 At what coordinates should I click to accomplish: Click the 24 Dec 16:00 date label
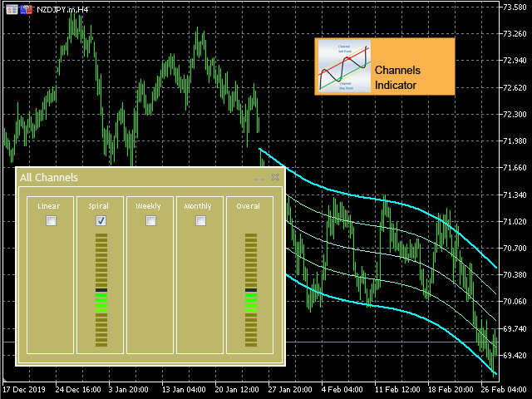pos(78,389)
